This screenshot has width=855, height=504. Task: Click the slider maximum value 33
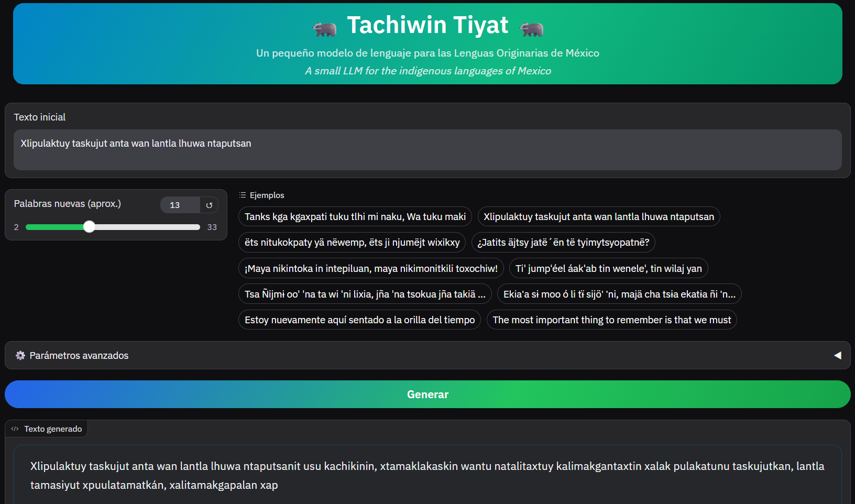click(212, 227)
